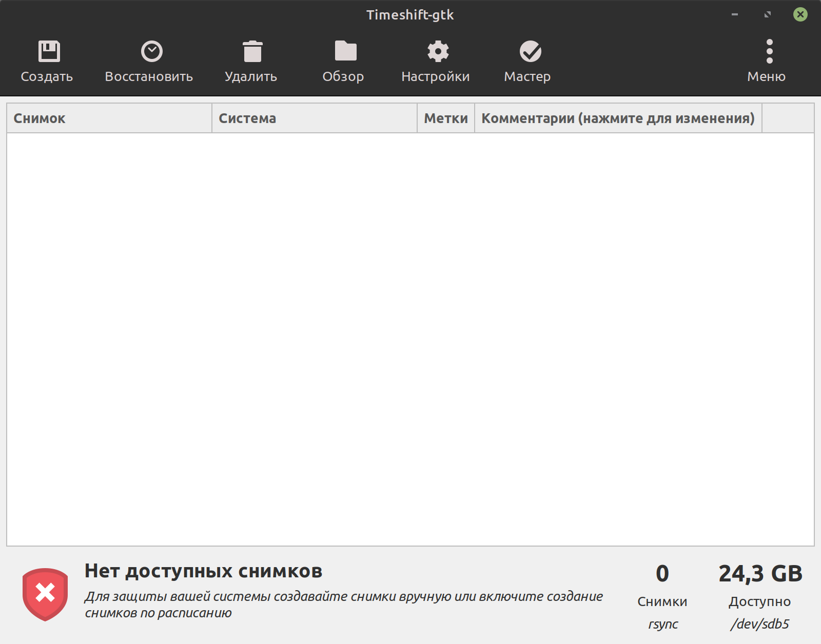
Task: Click the Удалить trash bin icon
Action: (252, 51)
